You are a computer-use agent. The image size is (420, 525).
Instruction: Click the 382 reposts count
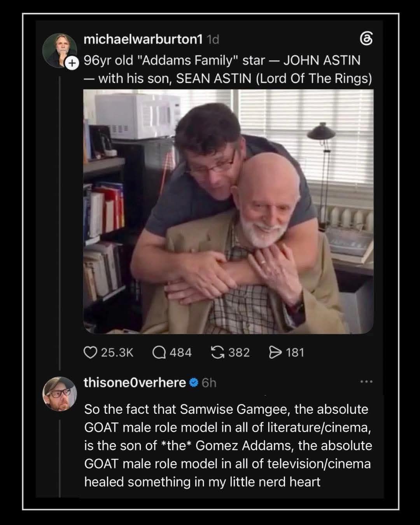[x=239, y=352]
